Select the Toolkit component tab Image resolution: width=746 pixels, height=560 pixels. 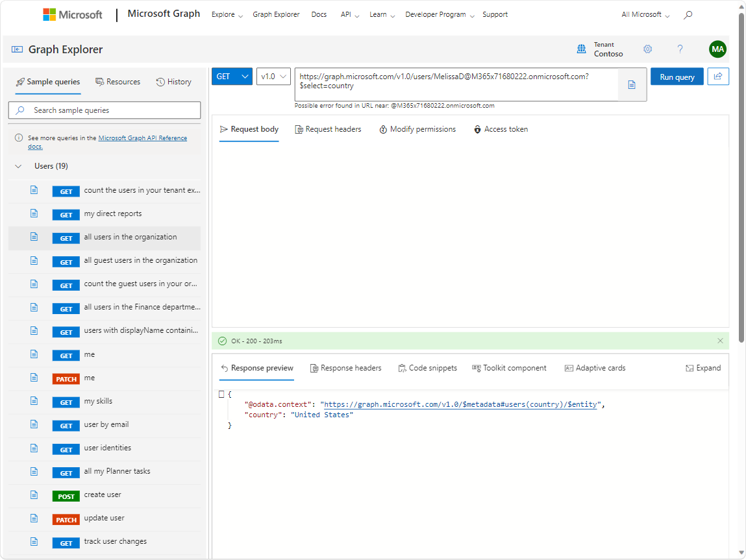(x=509, y=368)
